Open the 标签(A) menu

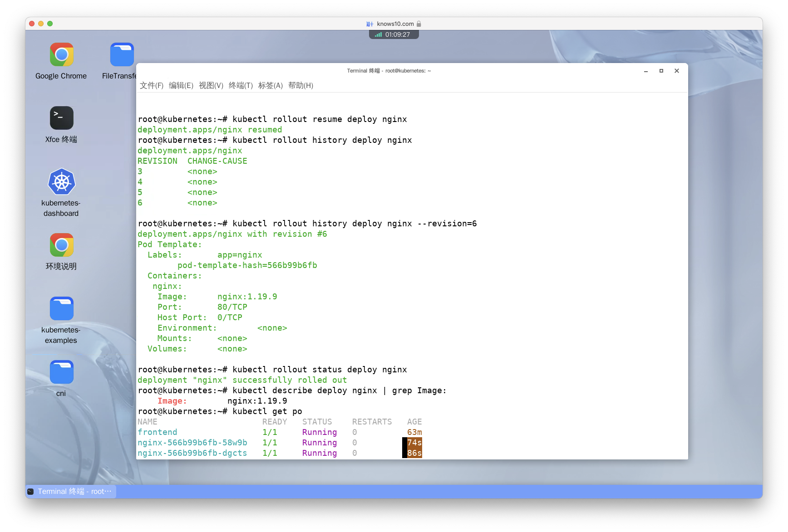pyautogui.click(x=271, y=86)
